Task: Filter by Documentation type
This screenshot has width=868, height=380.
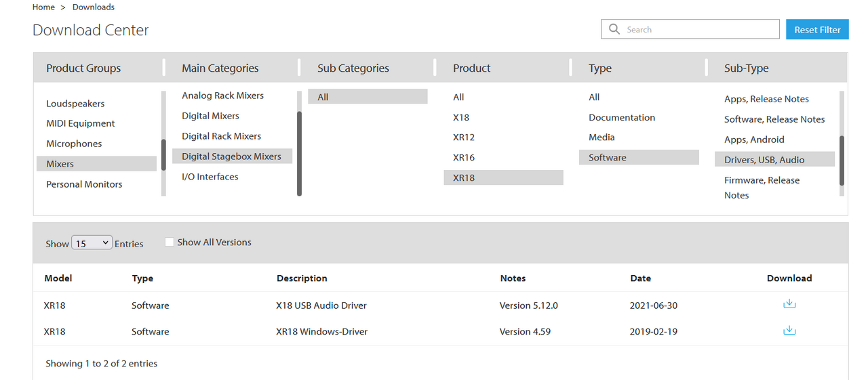Action: (622, 117)
